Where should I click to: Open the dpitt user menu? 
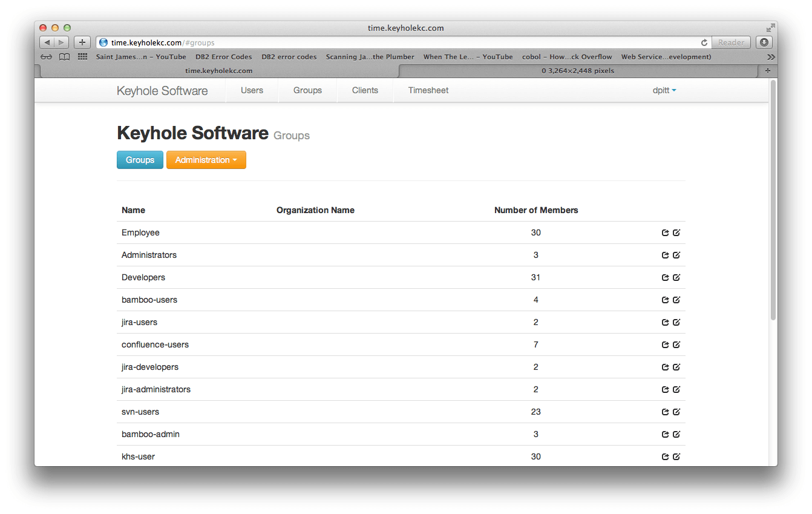664,90
